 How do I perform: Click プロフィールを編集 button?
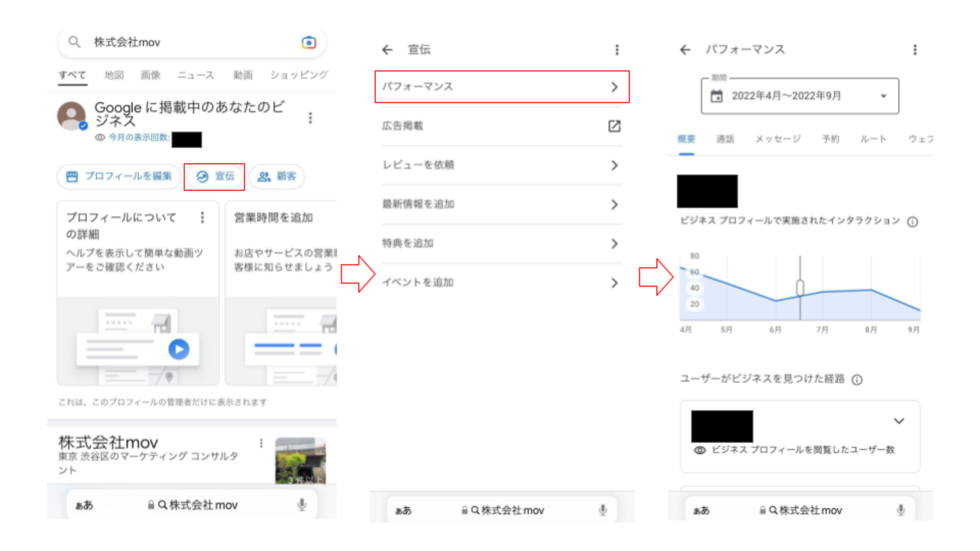[119, 176]
